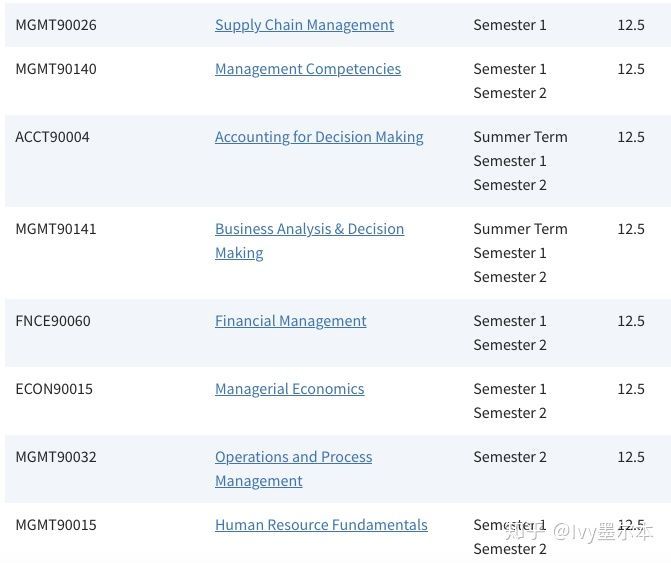Select the subject code MGMT90140
This screenshot has height=563, width=671.
coord(56,69)
